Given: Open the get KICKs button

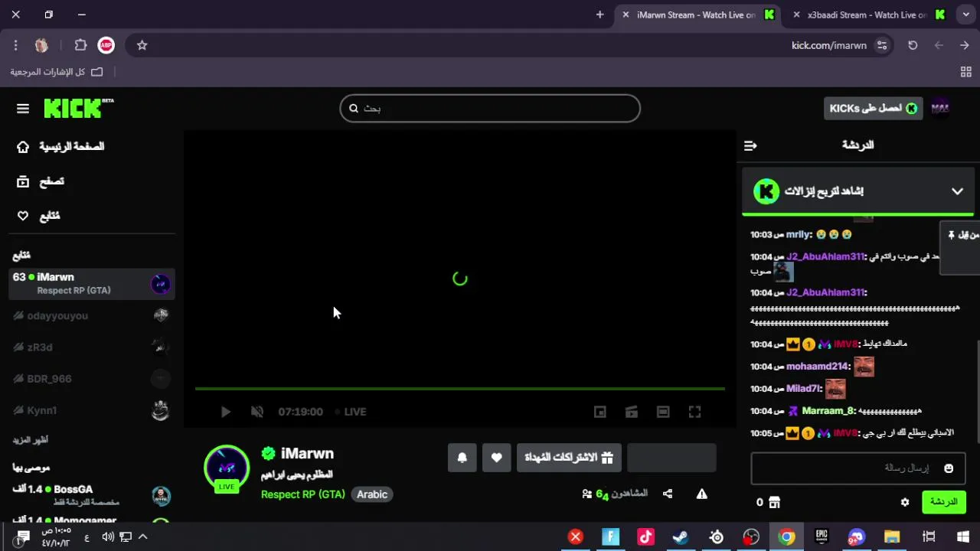Looking at the screenshot, I should point(874,109).
